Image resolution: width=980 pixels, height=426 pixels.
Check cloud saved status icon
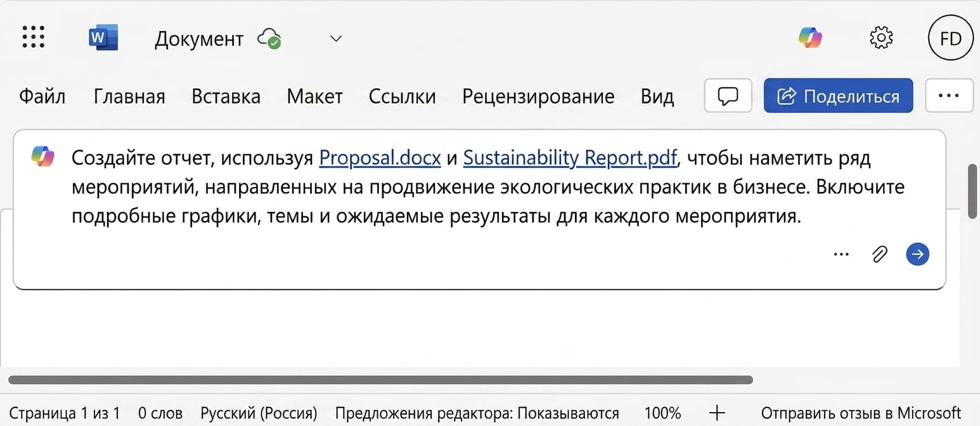tap(269, 39)
